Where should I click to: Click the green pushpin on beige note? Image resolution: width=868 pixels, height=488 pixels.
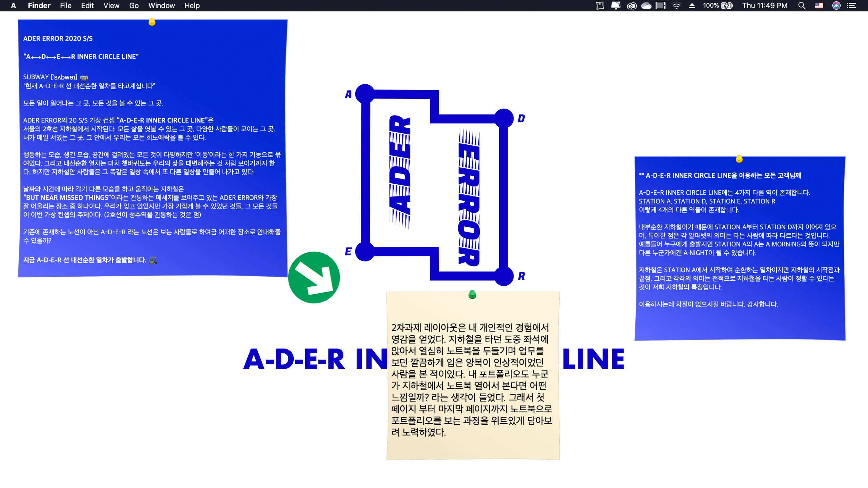click(472, 295)
